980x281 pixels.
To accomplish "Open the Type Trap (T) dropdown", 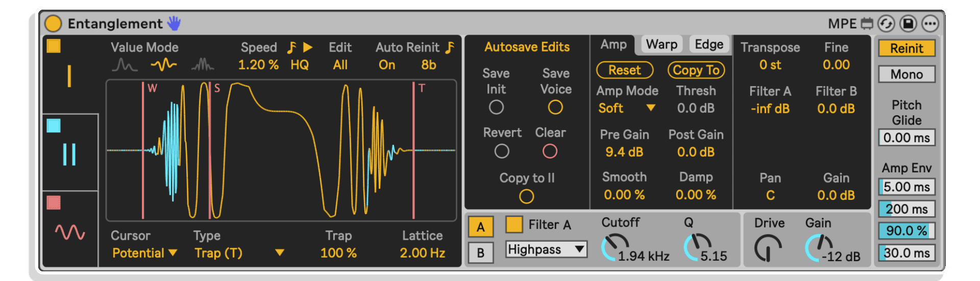I will (x=239, y=253).
